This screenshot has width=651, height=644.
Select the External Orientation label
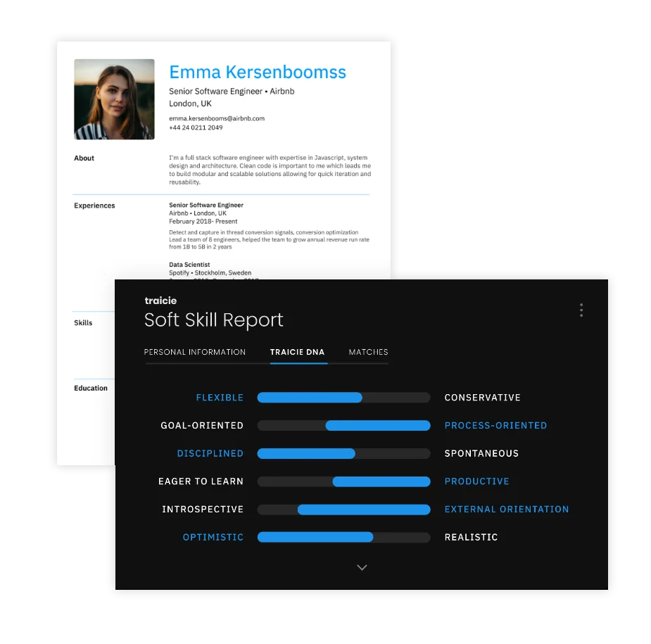coord(507,510)
